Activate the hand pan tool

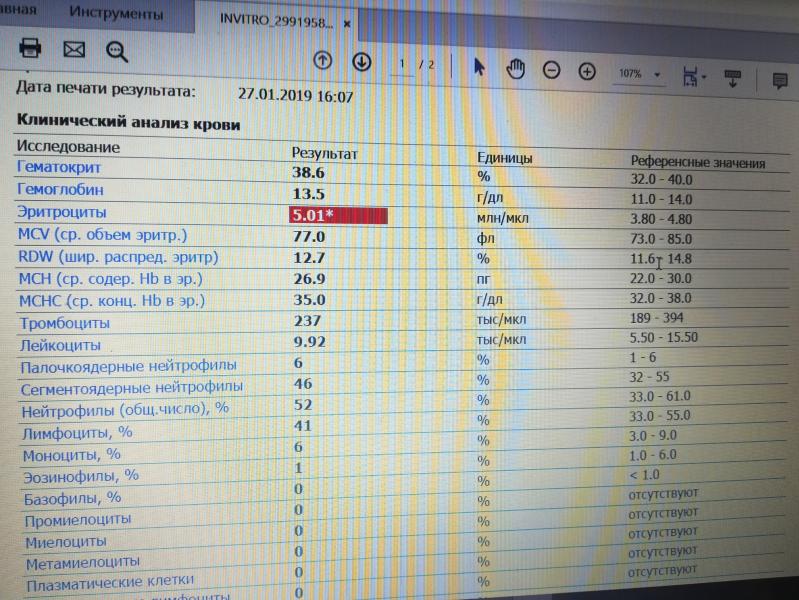click(x=516, y=69)
